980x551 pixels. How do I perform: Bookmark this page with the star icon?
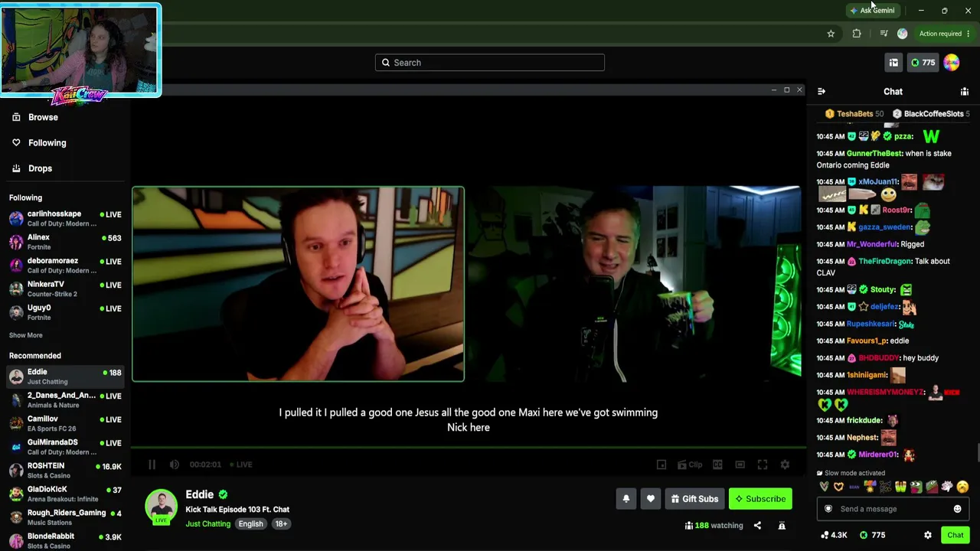tap(831, 34)
